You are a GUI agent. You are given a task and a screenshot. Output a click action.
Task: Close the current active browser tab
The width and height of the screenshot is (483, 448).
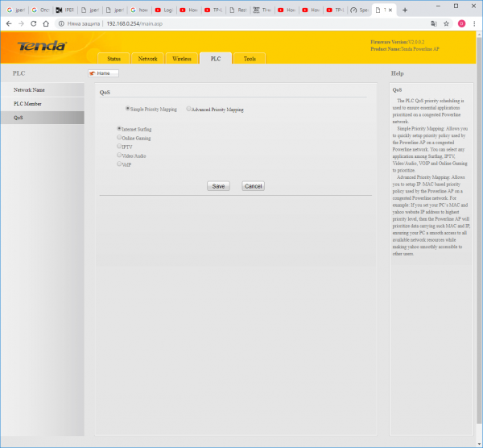point(390,10)
